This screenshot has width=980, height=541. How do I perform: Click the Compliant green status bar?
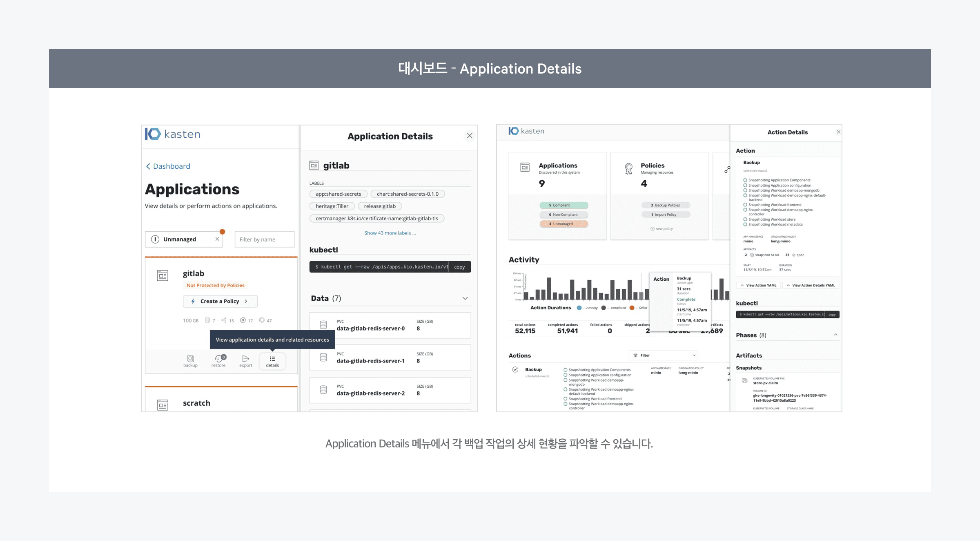click(x=563, y=205)
